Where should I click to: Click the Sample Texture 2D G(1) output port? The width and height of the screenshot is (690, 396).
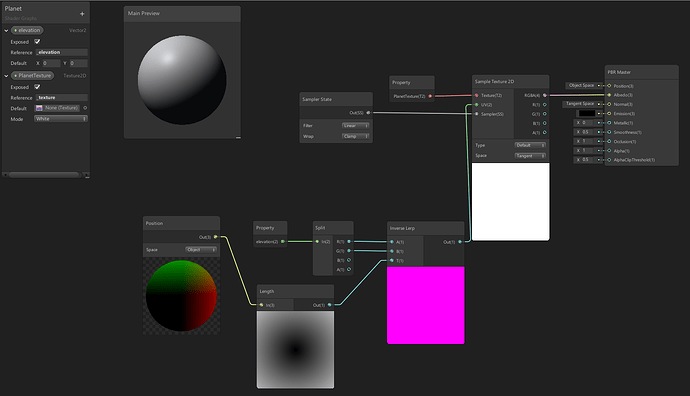[545, 114]
